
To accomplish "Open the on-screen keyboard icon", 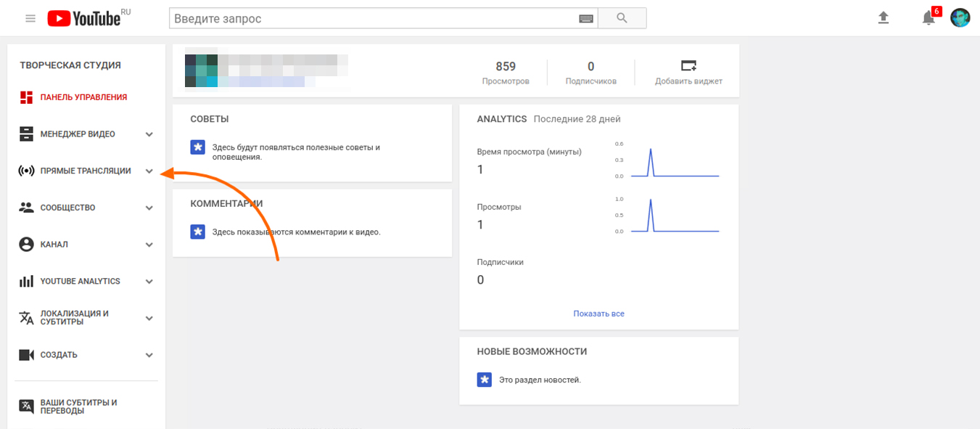I will pyautogui.click(x=586, y=19).
